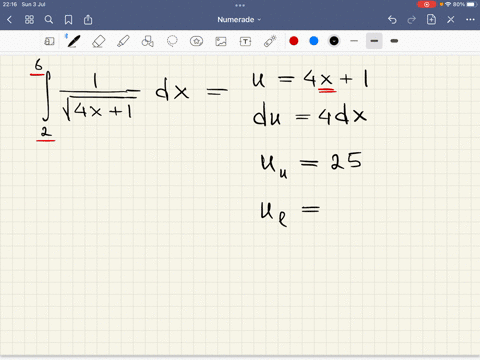This screenshot has width=480, height=360.
Task: Bookmark the current page
Action: 68,20
